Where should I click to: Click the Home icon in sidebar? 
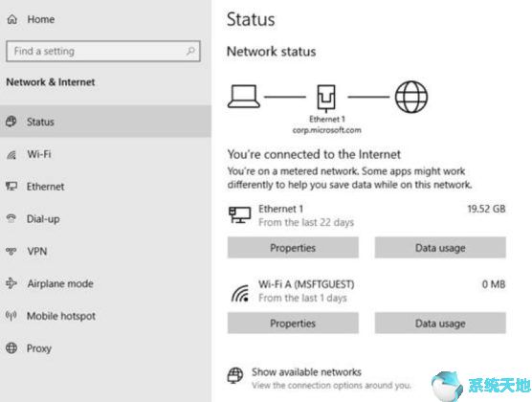pos(11,19)
